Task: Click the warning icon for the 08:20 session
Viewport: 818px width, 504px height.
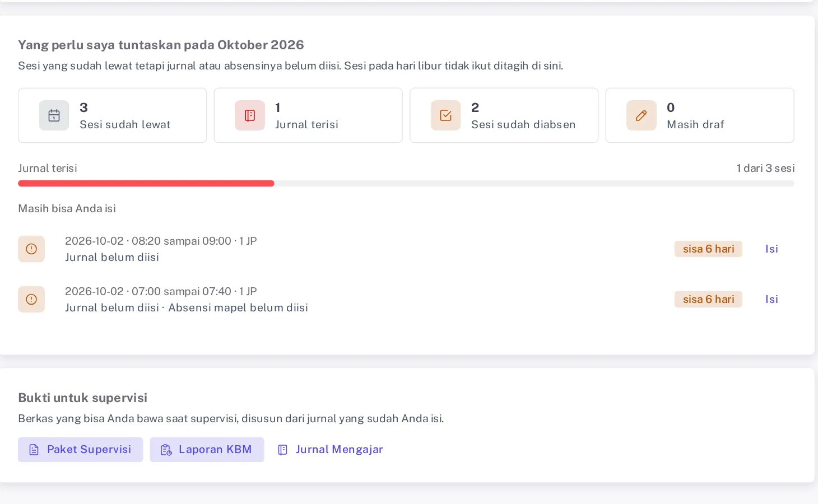Action: [x=31, y=249]
